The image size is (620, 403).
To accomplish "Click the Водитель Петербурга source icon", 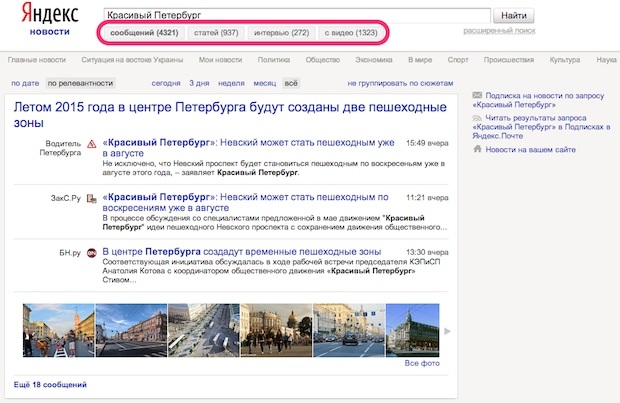I will 92,143.
